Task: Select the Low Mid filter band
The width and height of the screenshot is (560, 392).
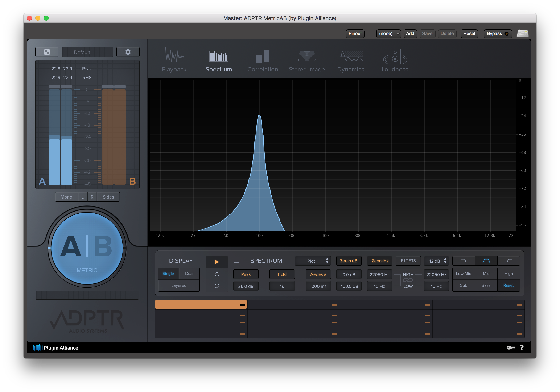Action: click(x=464, y=274)
